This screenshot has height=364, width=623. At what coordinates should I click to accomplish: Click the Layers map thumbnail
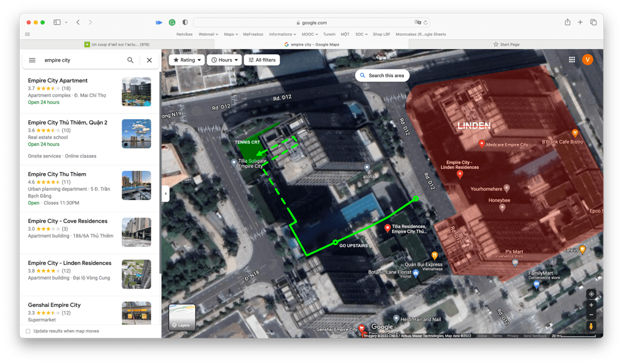182,317
